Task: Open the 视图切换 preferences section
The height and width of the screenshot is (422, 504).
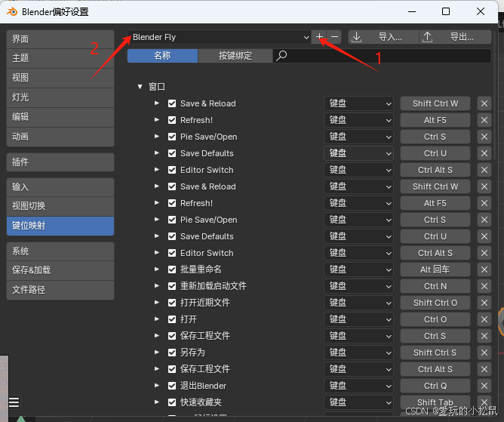Action: point(60,206)
